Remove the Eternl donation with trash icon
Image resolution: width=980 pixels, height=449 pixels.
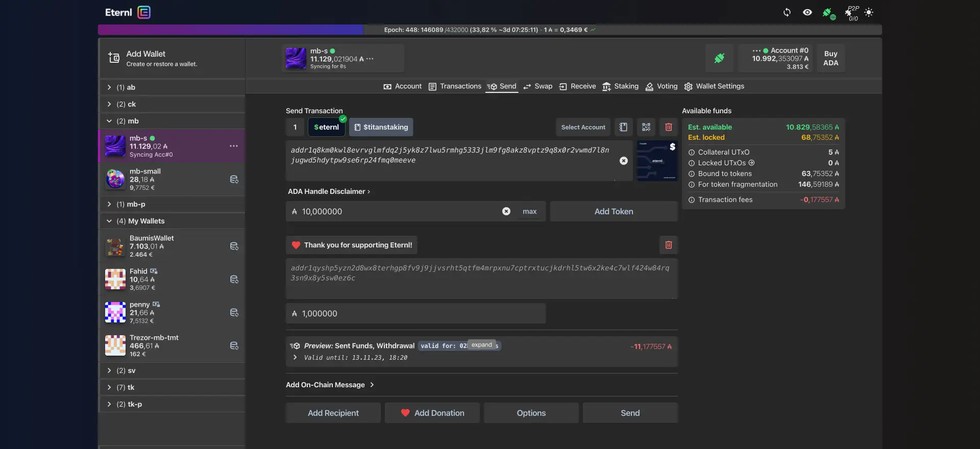point(668,245)
